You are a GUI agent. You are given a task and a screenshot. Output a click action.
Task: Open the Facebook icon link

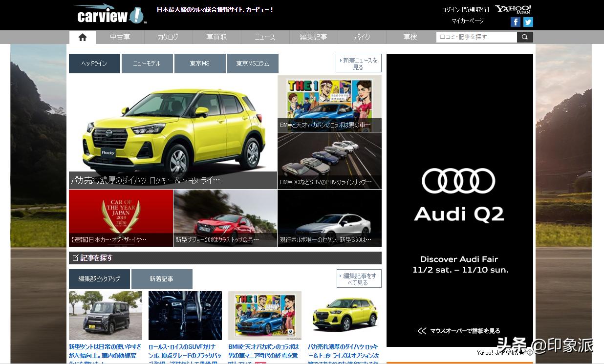pos(515,22)
